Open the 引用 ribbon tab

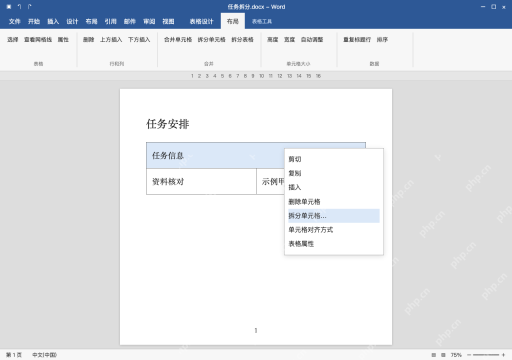point(111,21)
